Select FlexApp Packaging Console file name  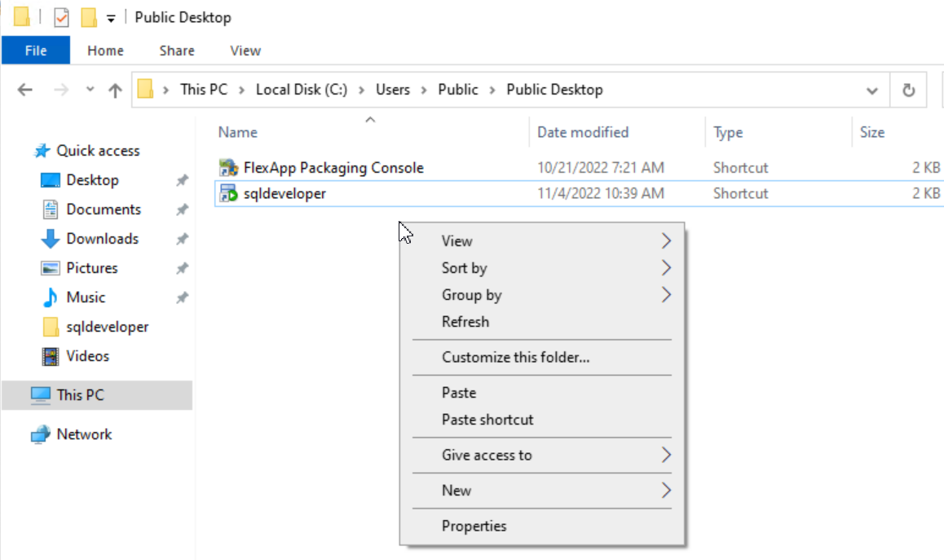point(333,167)
